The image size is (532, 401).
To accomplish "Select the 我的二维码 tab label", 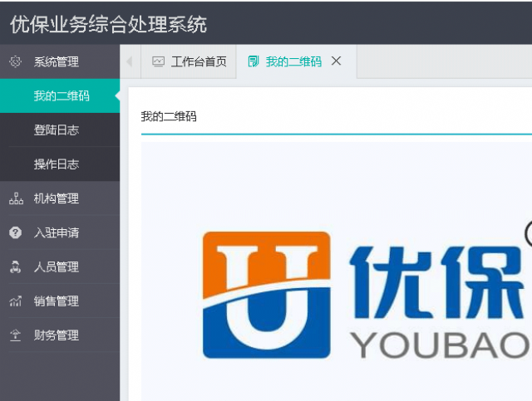I will pos(293,61).
